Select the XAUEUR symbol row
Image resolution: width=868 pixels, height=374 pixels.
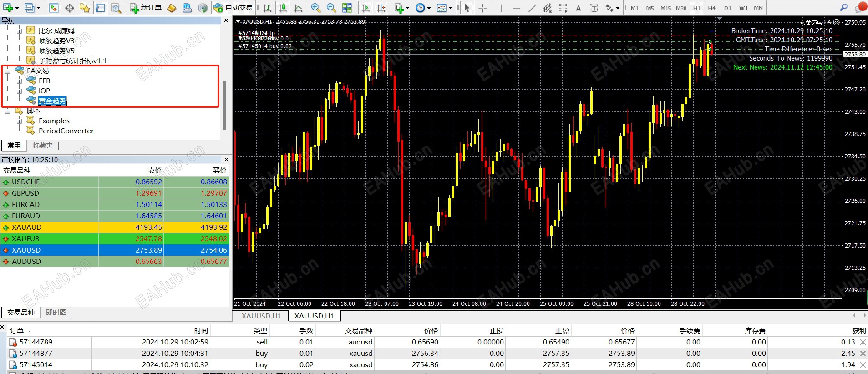pyautogui.click(x=115, y=239)
